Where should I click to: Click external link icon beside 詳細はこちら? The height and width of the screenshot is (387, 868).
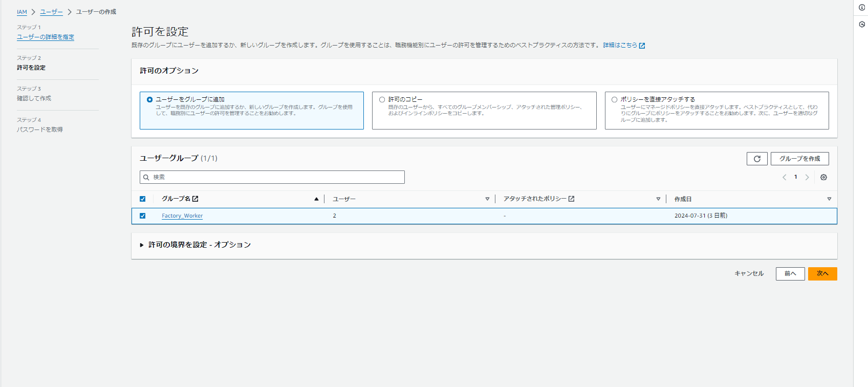(x=642, y=46)
